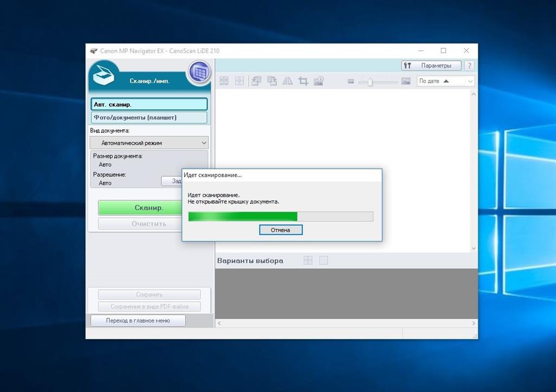Click the 'Авто' value under Размер документа
The width and height of the screenshot is (556, 392).
tap(105, 165)
